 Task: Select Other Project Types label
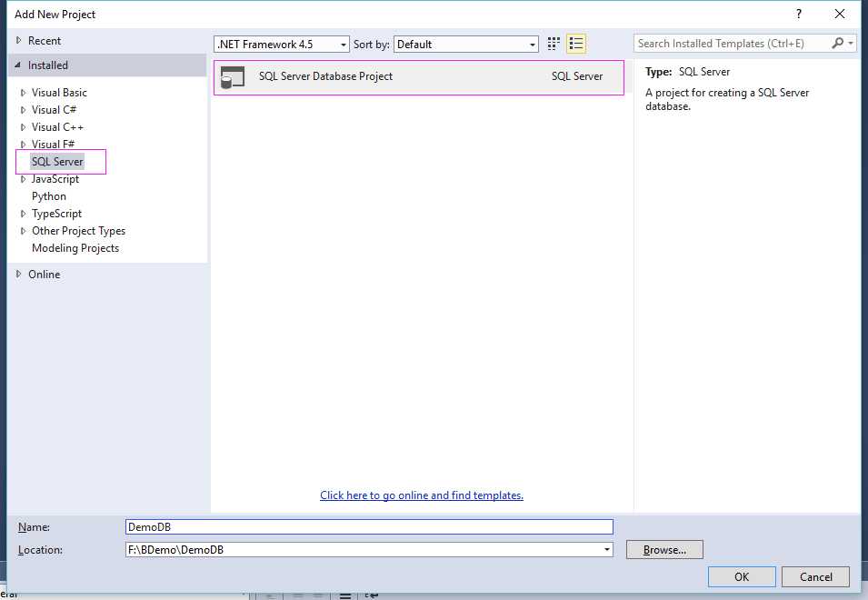[x=78, y=231]
